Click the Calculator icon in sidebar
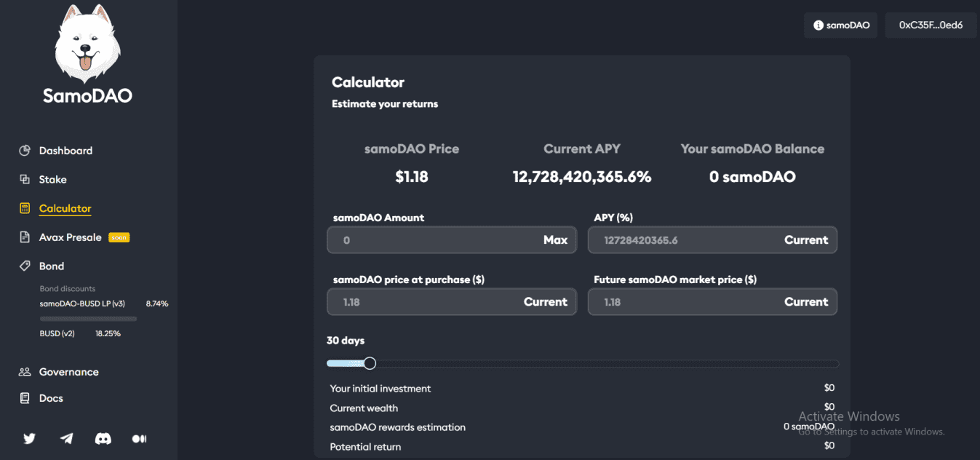Screen dimensions: 980x460 tap(25, 208)
